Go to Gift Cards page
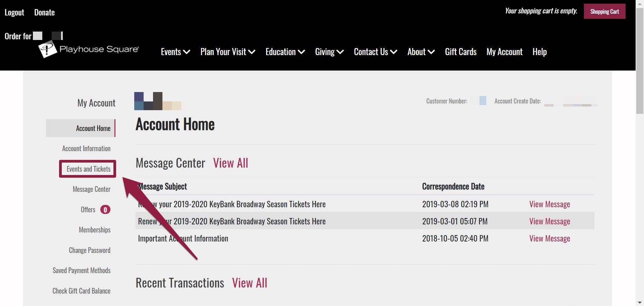Screen dimensions: 644x306 460,52
